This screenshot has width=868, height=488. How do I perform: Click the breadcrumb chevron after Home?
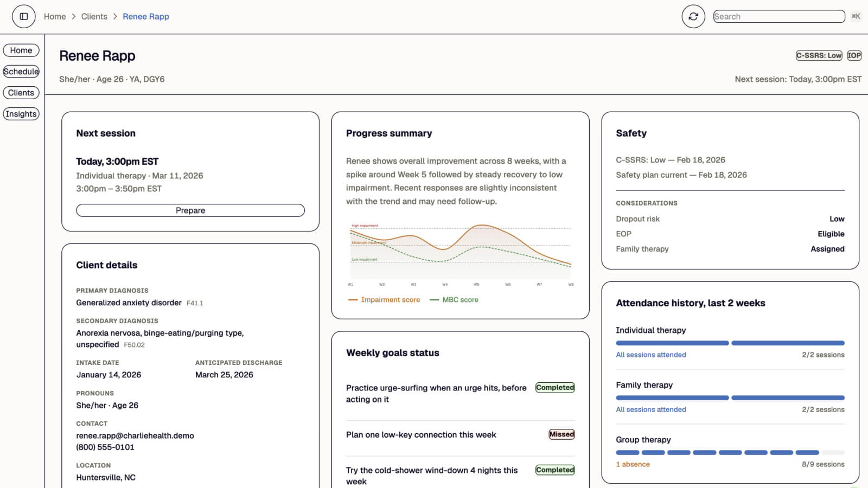click(74, 16)
